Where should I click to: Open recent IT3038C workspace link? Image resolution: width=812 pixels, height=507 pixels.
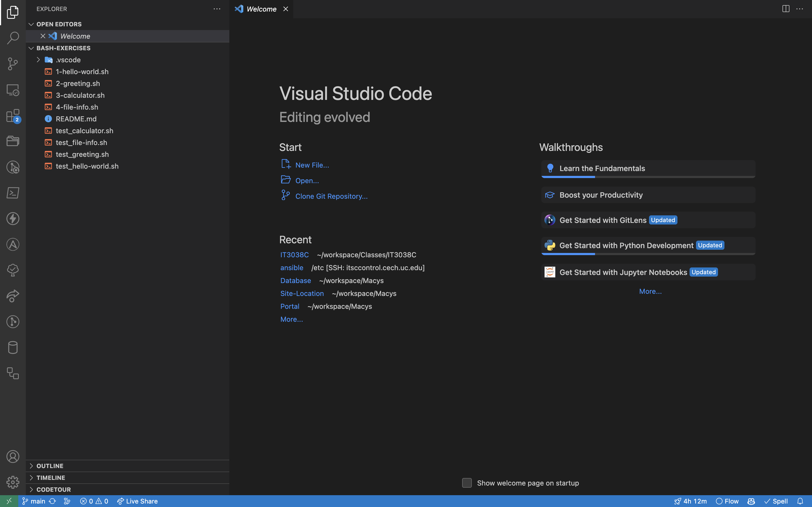pos(294,255)
